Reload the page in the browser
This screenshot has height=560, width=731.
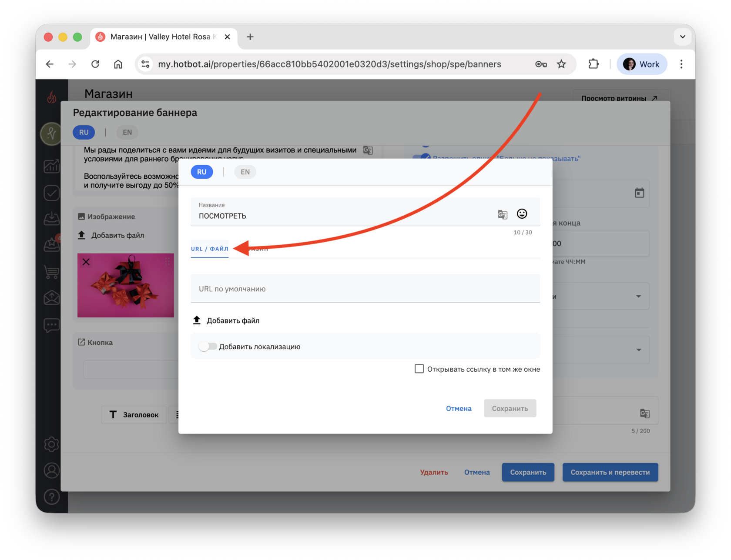[95, 64]
